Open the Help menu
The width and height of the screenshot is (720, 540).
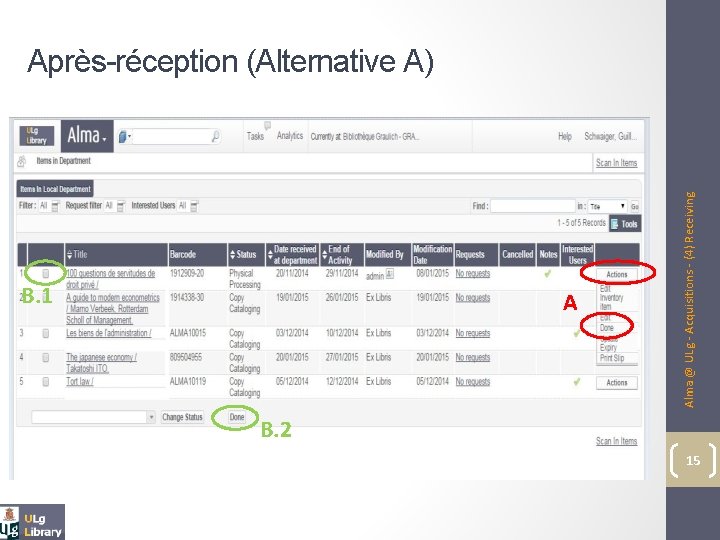click(565, 136)
